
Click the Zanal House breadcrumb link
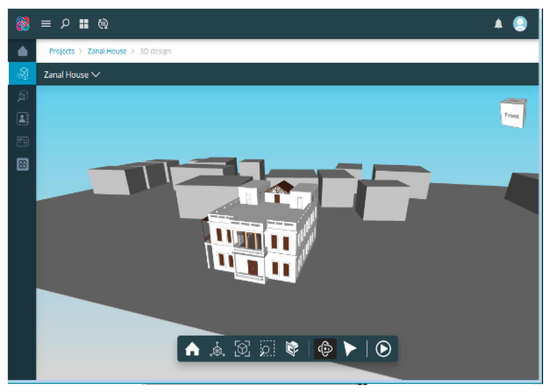click(x=107, y=51)
